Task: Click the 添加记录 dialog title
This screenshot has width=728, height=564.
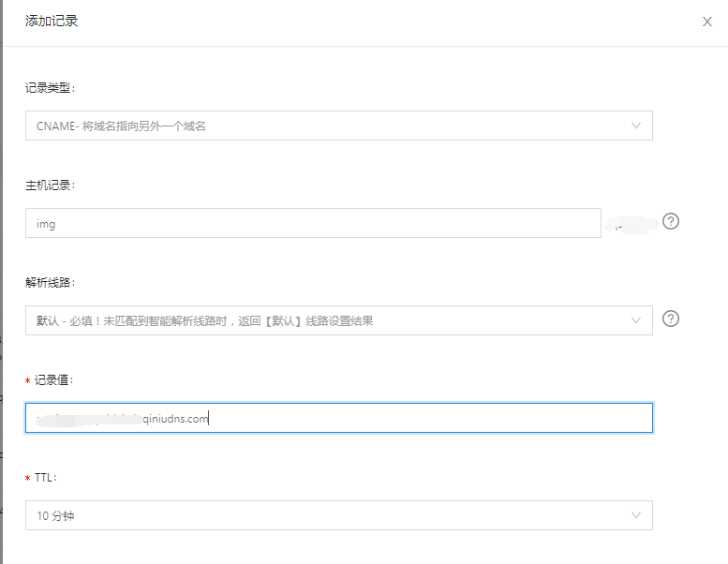Action: click(x=52, y=21)
